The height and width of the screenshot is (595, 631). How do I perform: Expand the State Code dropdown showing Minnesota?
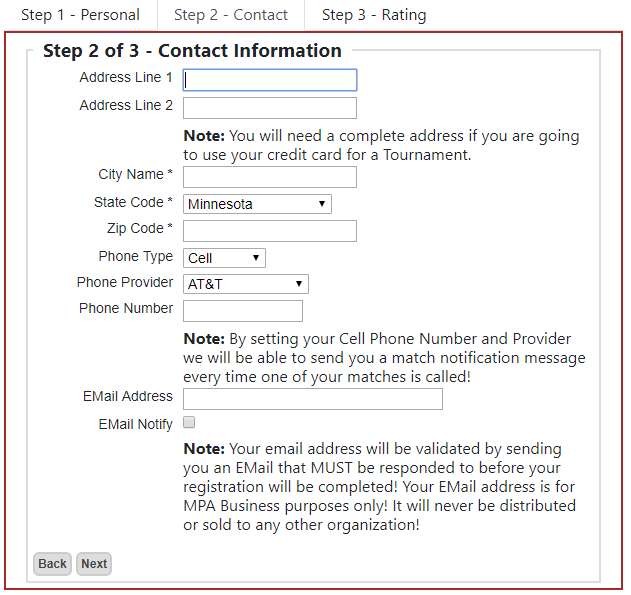click(257, 204)
